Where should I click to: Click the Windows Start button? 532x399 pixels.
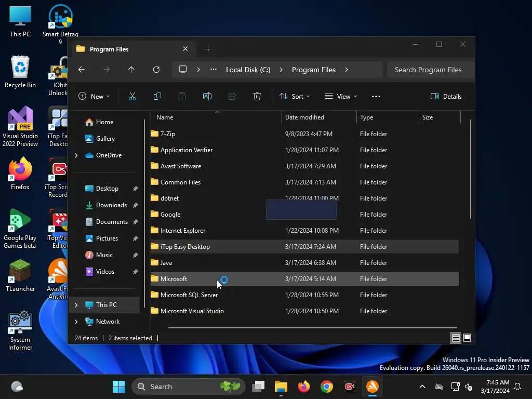(x=118, y=387)
